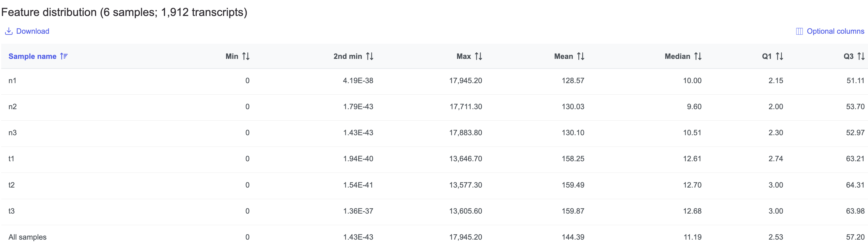This screenshot has height=242, width=868.
Task: Click the Optional columns icon
Action: click(x=799, y=31)
